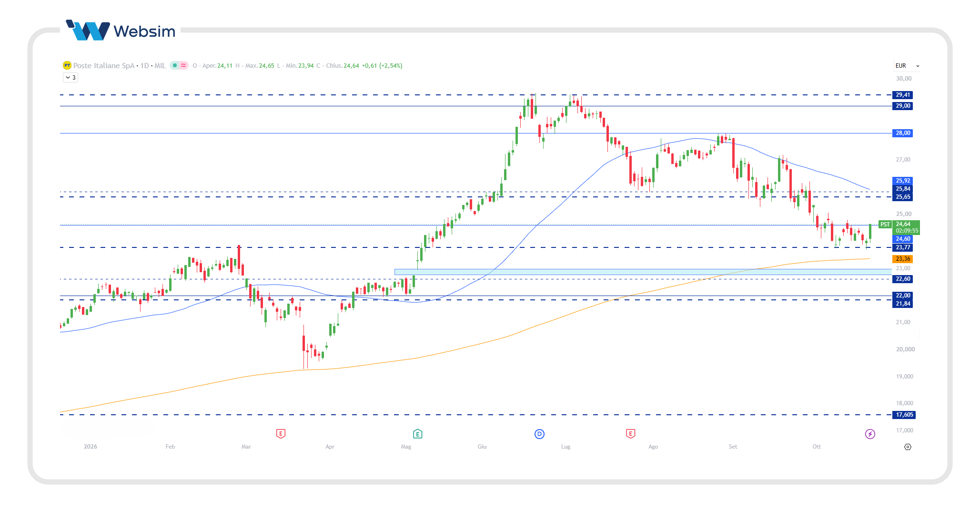The height and width of the screenshot is (512, 980).
Task: Click the pink approximate-data wave icon
Action: click(x=183, y=65)
